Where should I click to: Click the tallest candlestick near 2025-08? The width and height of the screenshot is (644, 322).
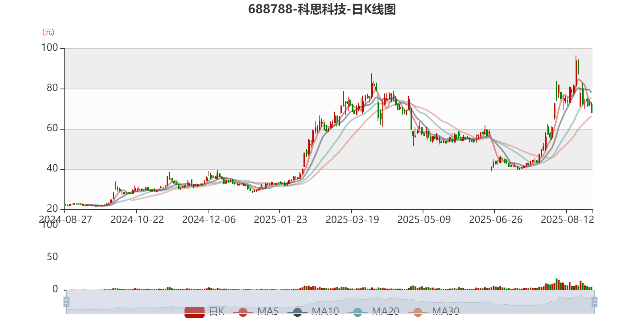(x=576, y=71)
